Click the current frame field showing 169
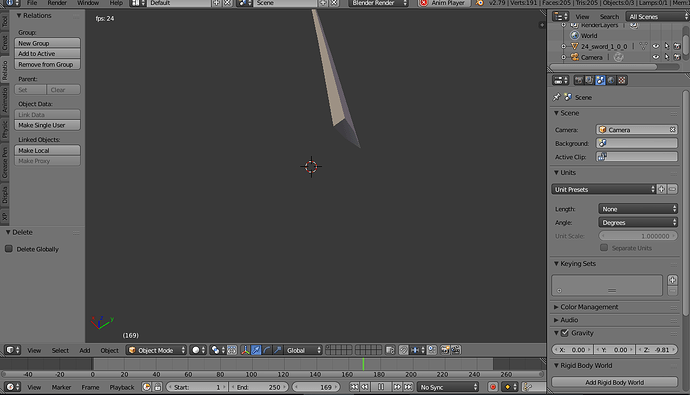The image size is (690, 395). pyautogui.click(x=316, y=387)
